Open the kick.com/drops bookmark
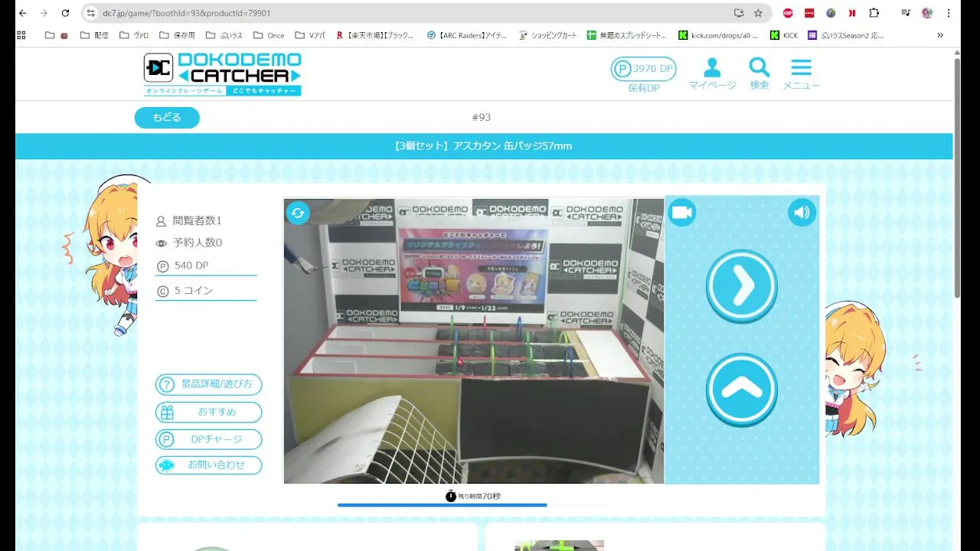This screenshot has height=551, width=980. tap(719, 35)
